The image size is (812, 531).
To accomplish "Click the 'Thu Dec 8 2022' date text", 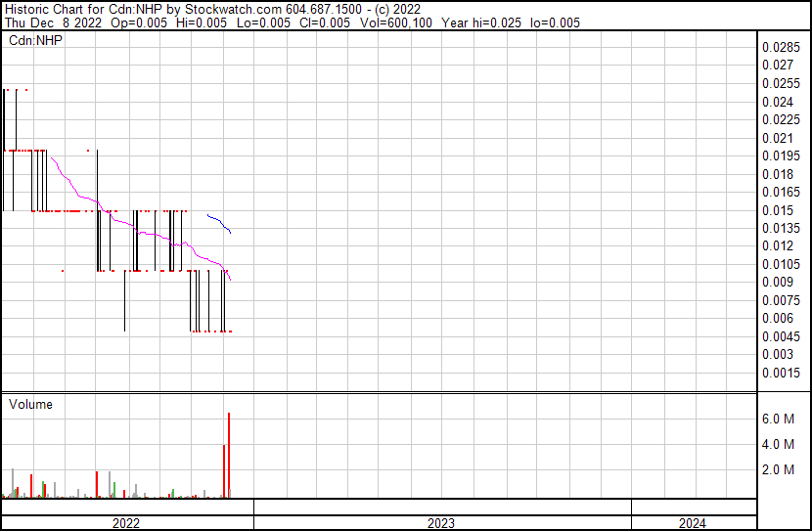I will click(x=53, y=22).
